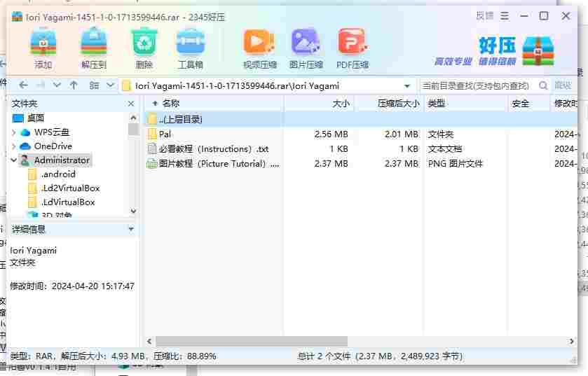
Task: Open the hamburger menu in title bar
Action: [x=505, y=16]
